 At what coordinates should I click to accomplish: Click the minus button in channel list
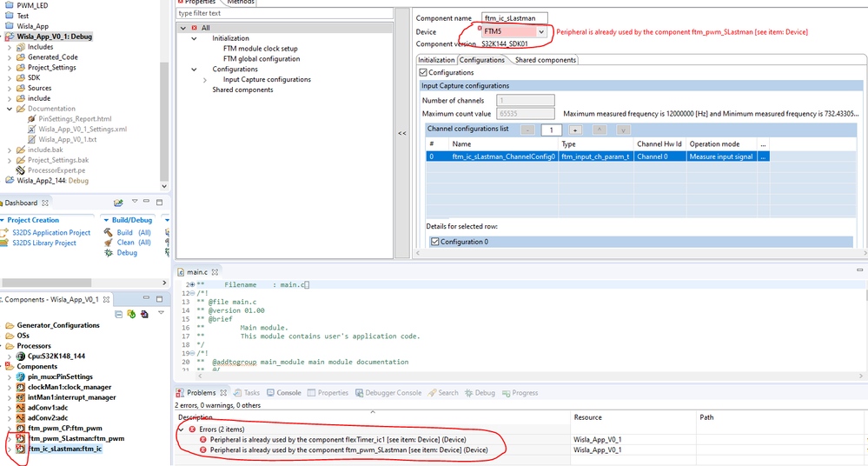pos(527,130)
